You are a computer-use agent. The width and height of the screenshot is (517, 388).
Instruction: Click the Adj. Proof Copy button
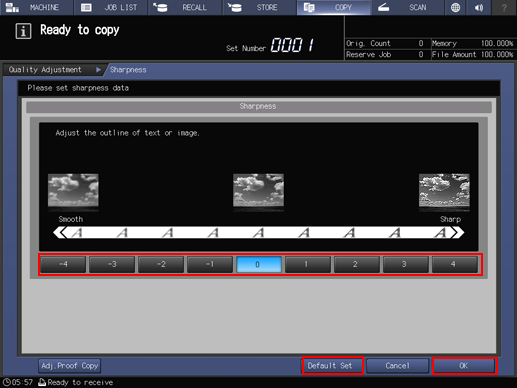point(69,366)
